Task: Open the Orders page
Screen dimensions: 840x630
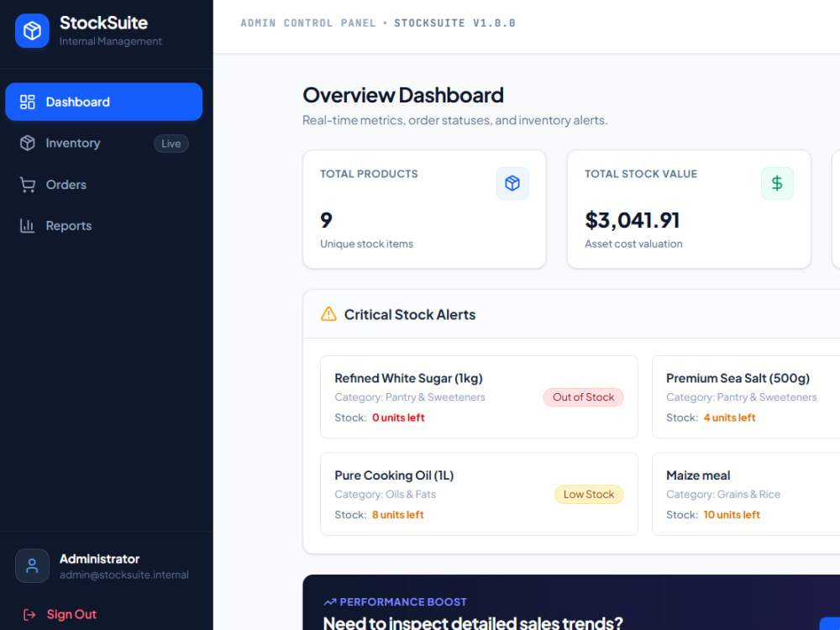Action: tap(104, 184)
